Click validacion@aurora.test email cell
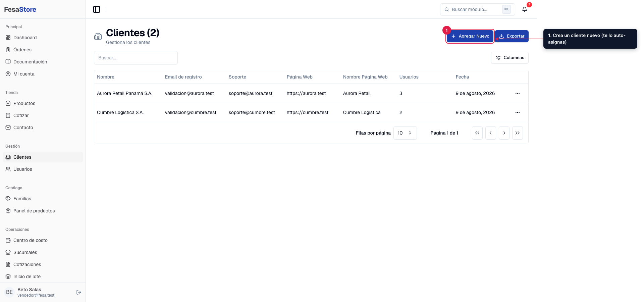This screenshot has height=302, width=644. pyautogui.click(x=189, y=93)
